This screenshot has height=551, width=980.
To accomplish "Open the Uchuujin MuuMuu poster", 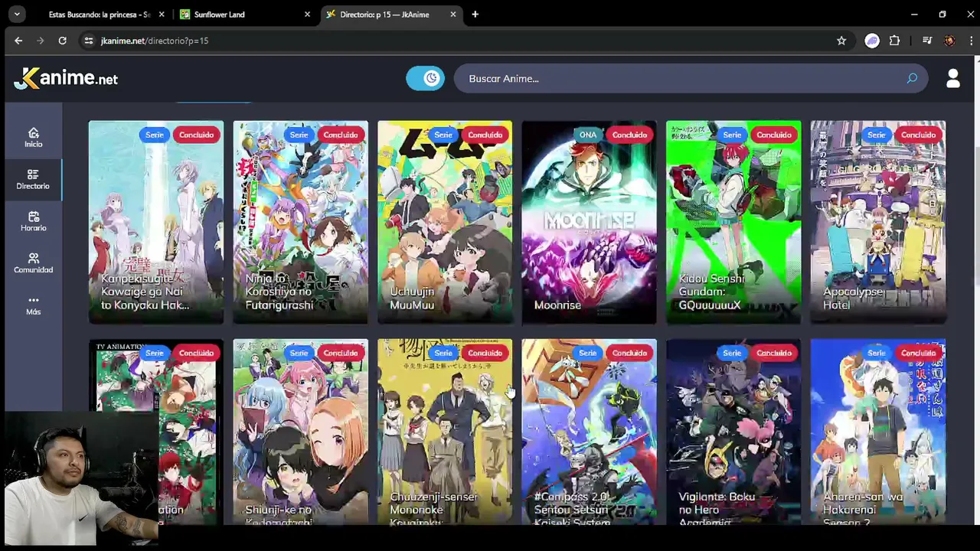I will (445, 222).
